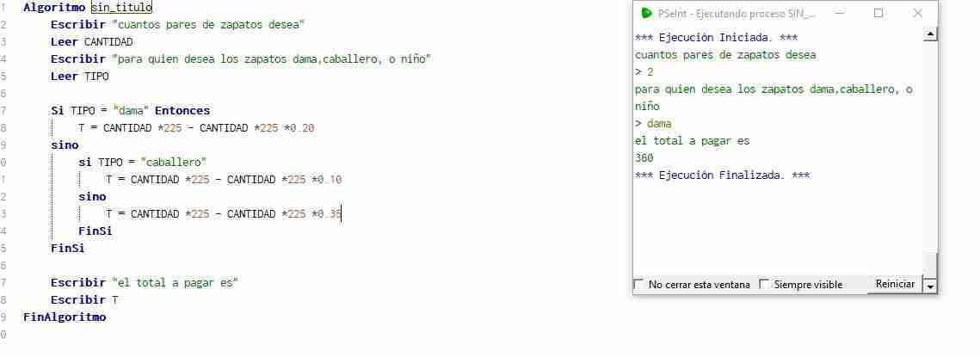Viewport: 980px width, 357px height.
Task: Click the execution window vertical scrollbar thumb
Action: [x=931, y=264]
